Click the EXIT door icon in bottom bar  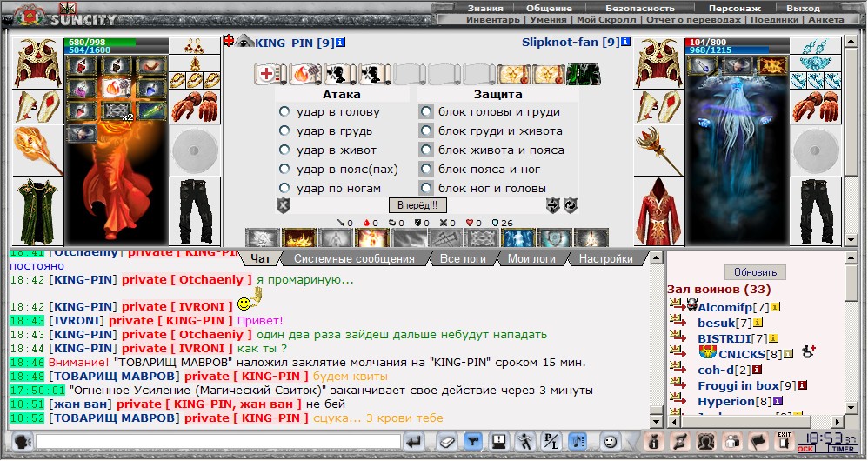(x=785, y=441)
